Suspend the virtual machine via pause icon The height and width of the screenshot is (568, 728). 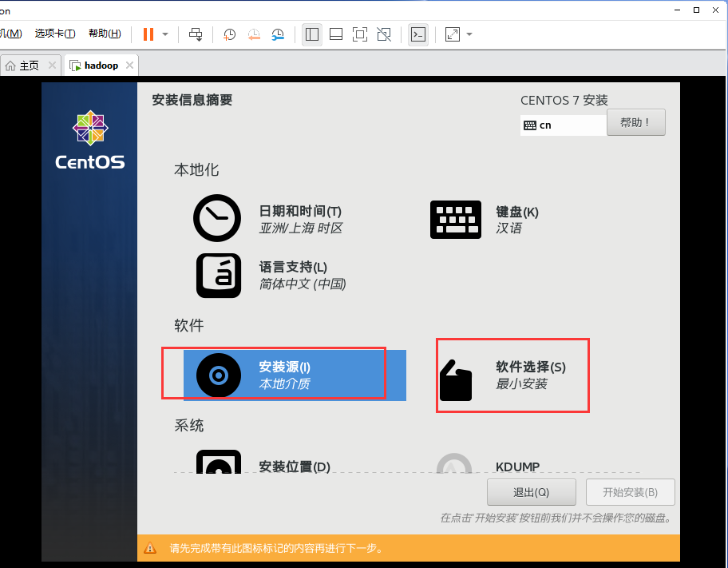148,34
